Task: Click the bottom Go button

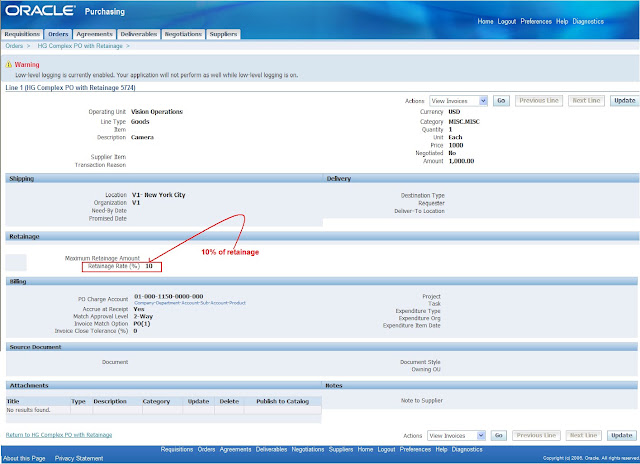Action: click(499, 435)
